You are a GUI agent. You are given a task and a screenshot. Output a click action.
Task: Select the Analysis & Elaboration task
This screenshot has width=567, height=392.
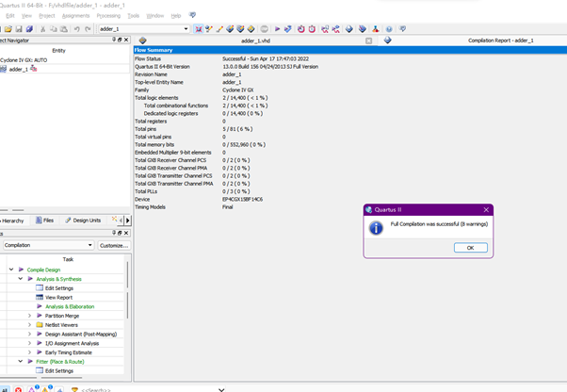click(70, 306)
